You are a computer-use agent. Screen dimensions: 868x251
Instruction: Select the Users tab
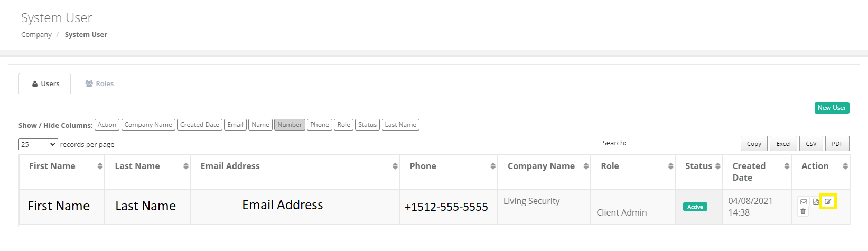click(45, 83)
